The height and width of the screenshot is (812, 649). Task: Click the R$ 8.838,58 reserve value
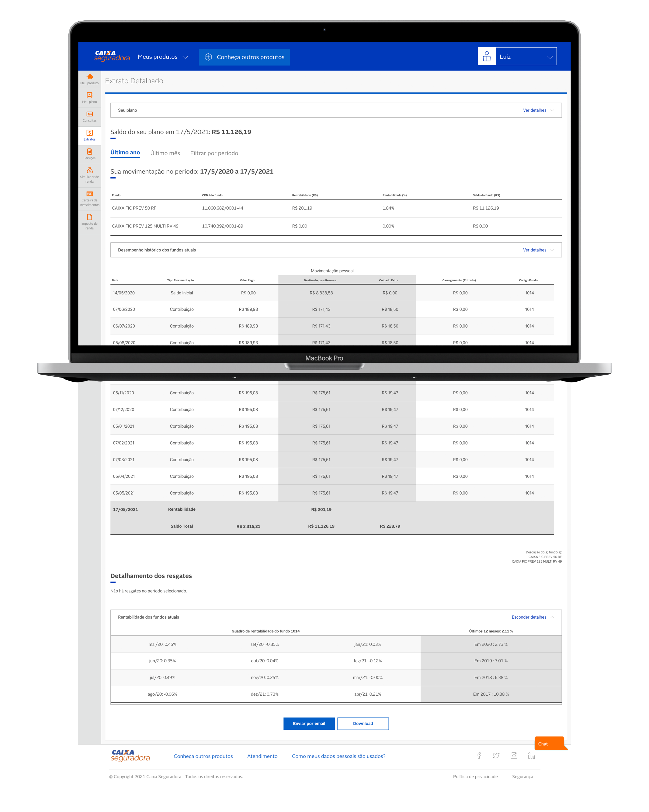[x=321, y=293]
